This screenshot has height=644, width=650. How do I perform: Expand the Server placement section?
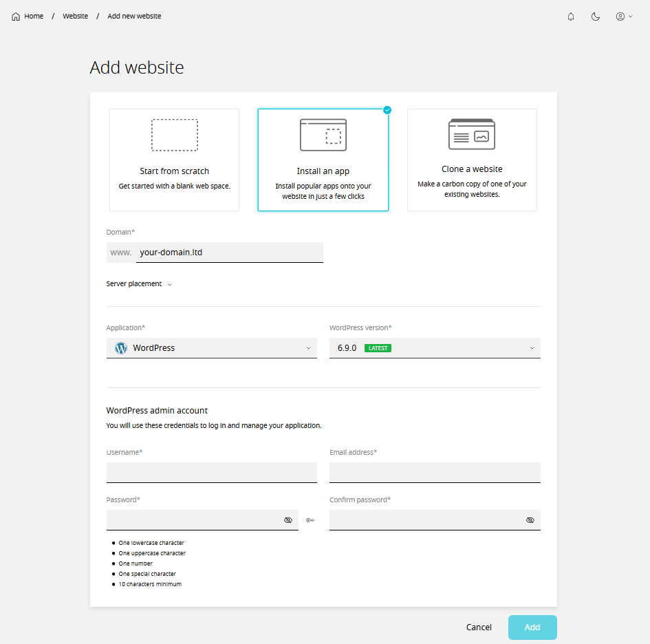(139, 284)
